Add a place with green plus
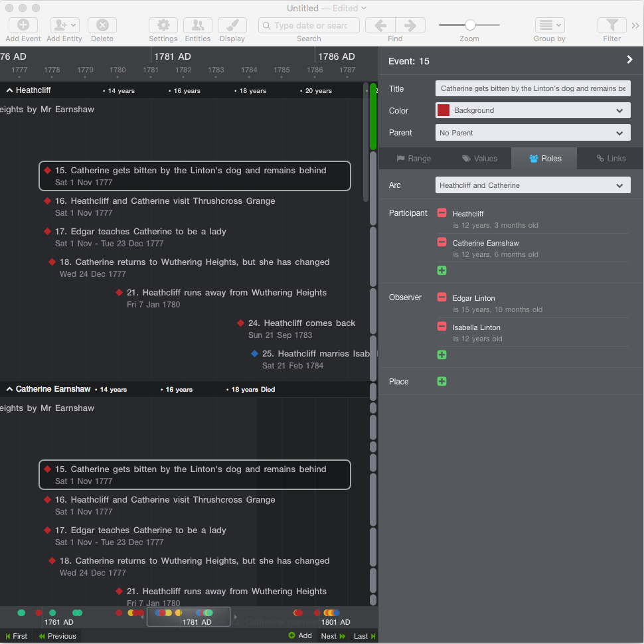Viewport: 644px width, 644px height. 442,382
